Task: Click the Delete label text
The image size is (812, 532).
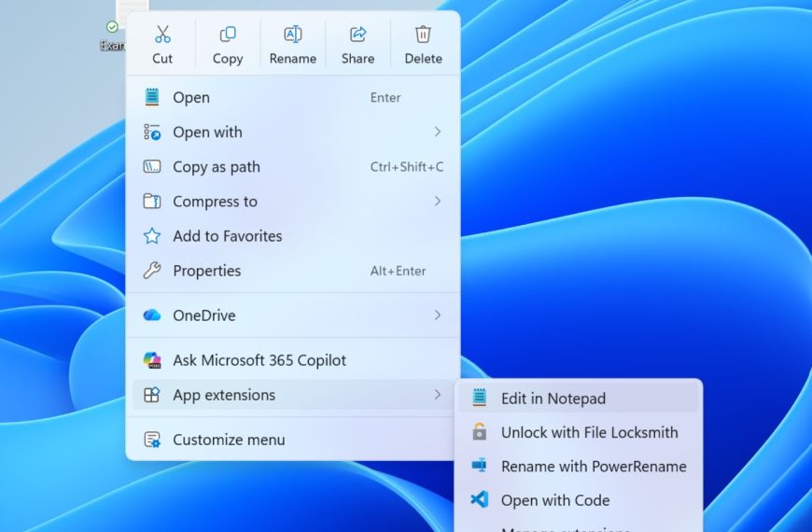Action: pyautogui.click(x=423, y=59)
